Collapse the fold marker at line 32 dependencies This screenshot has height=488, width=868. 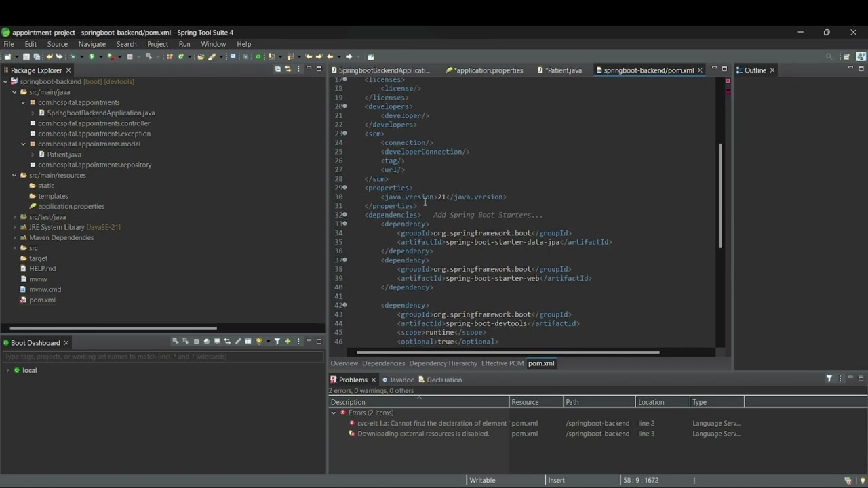point(344,215)
